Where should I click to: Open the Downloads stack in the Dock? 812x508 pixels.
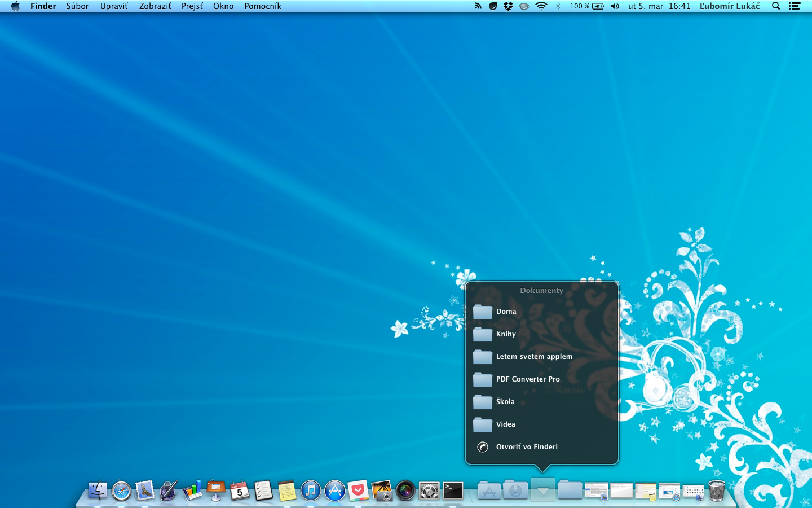tap(515, 490)
